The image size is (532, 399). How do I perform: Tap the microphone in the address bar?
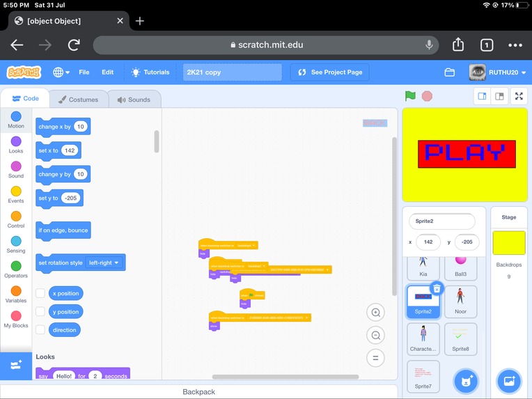tap(429, 45)
